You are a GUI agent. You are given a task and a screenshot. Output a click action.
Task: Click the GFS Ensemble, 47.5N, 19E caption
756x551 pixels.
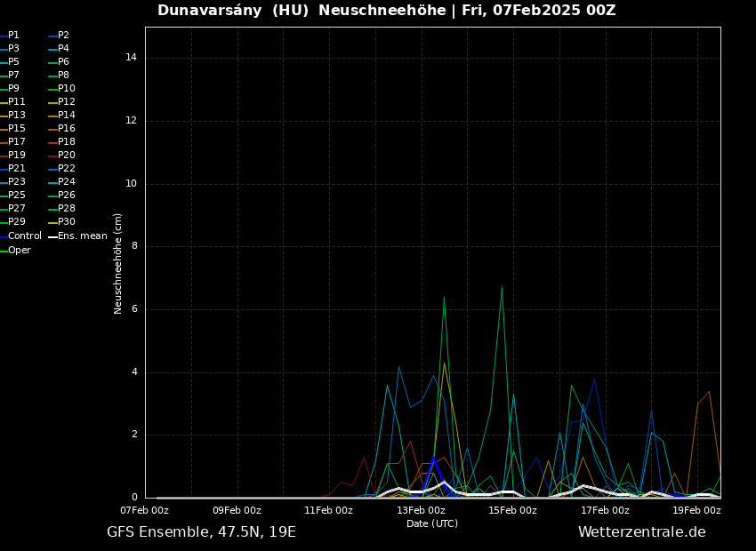(x=201, y=532)
